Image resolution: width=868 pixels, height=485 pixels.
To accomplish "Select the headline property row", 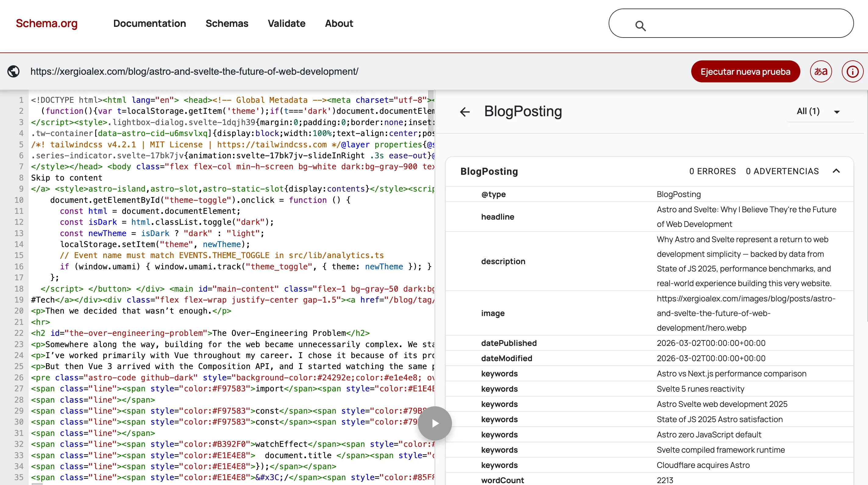I will click(498, 217).
